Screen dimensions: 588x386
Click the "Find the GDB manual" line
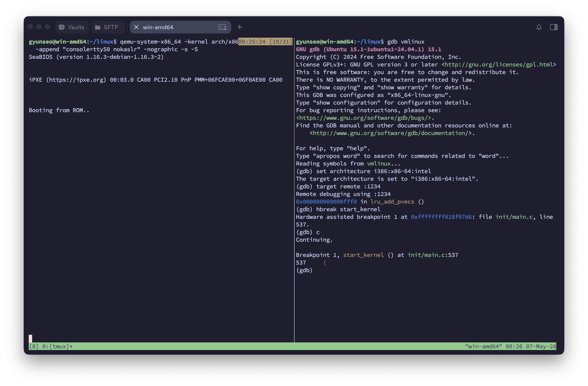[404, 126]
